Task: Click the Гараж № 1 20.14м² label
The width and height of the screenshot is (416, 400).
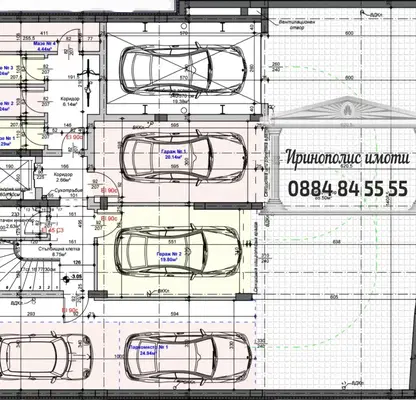Action: [x=173, y=154]
